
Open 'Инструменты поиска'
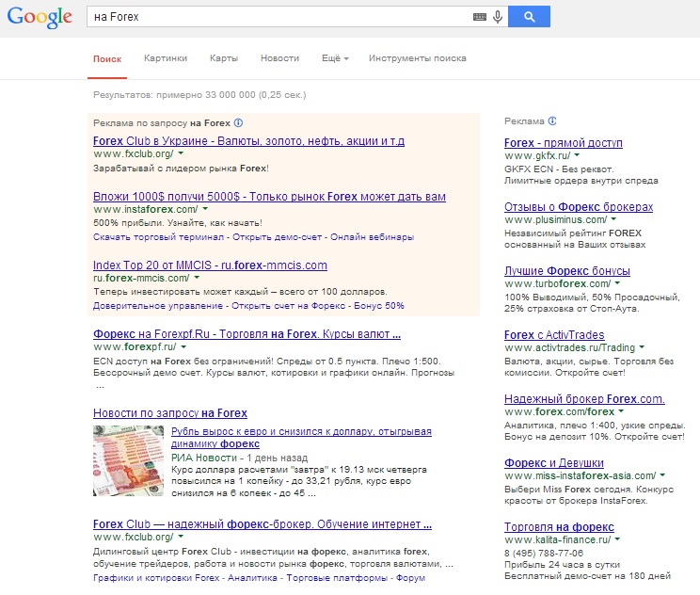(x=418, y=58)
